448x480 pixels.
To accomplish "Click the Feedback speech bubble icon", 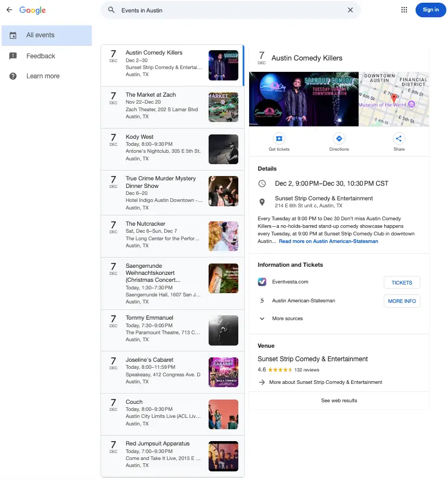I will [x=13, y=56].
